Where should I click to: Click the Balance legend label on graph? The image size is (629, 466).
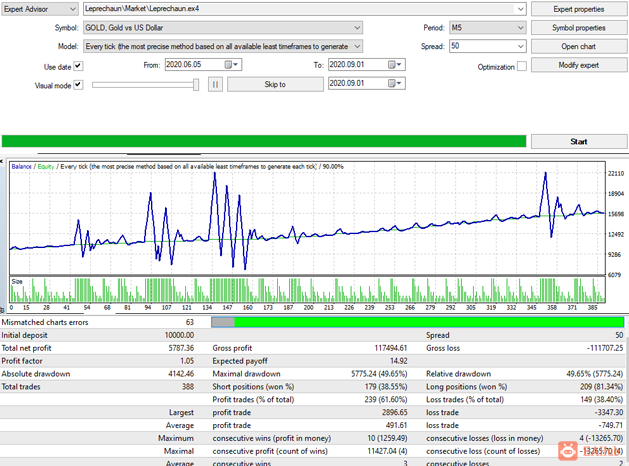coord(21,166)
